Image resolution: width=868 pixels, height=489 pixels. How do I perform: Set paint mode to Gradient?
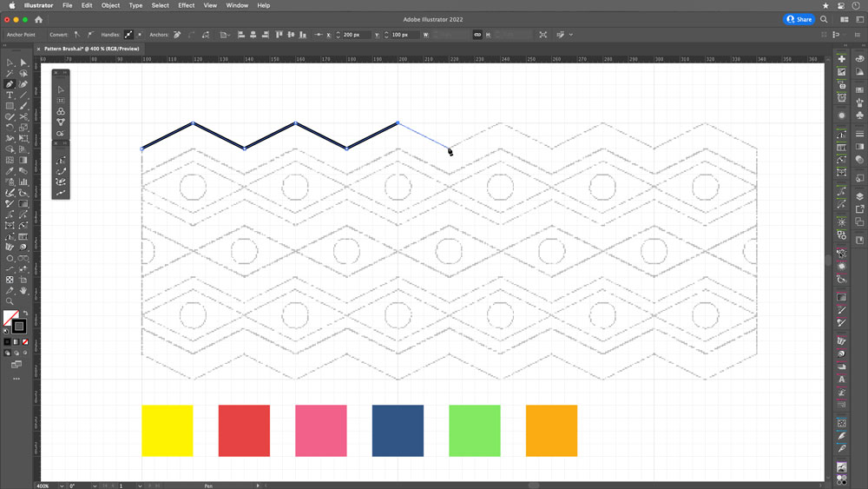tap(16, 342)
